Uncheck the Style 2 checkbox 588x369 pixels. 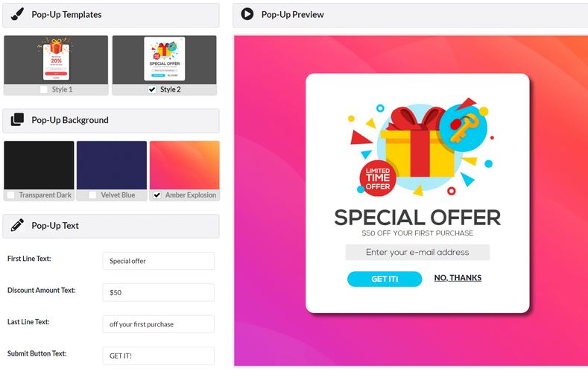152,89
